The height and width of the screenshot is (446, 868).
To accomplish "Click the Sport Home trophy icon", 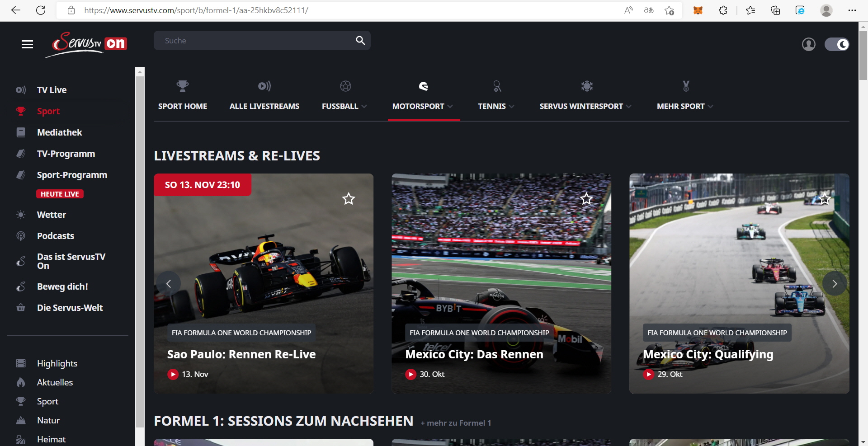I will click(x=183, y=86).
